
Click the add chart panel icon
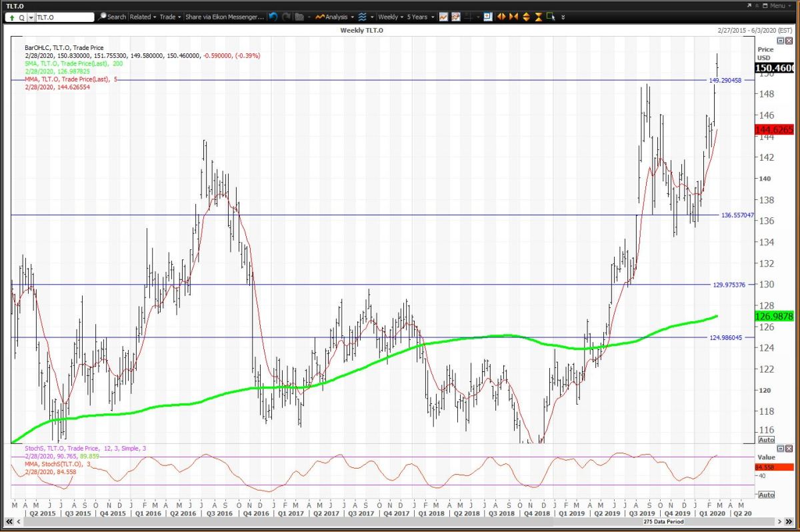pos(488,17)
